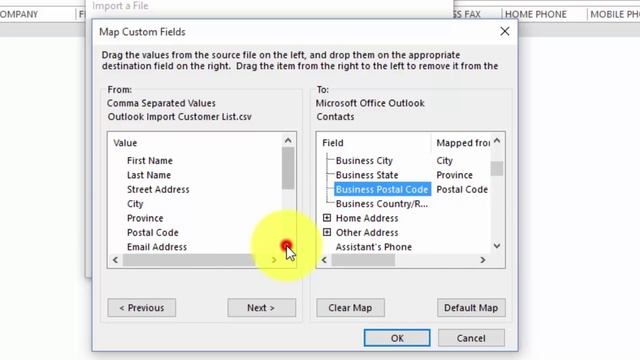Expand the Other Address field group
The image size is (640, 360).
(327, 232)
